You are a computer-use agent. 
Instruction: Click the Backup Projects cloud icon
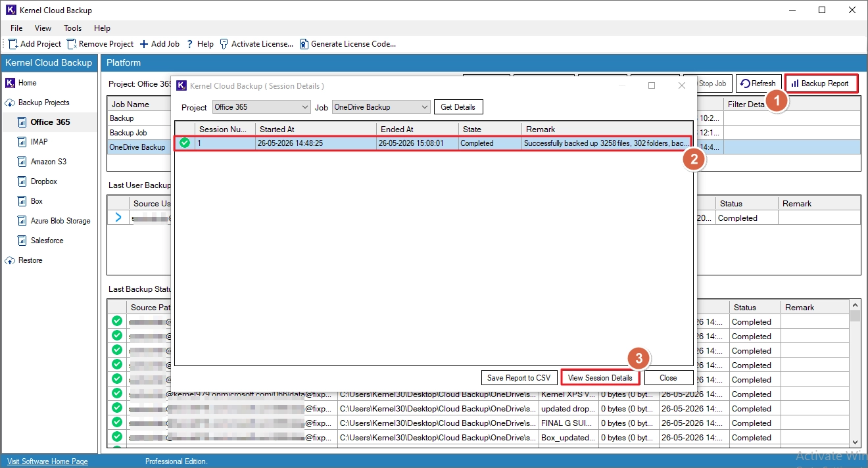(10, 103)
